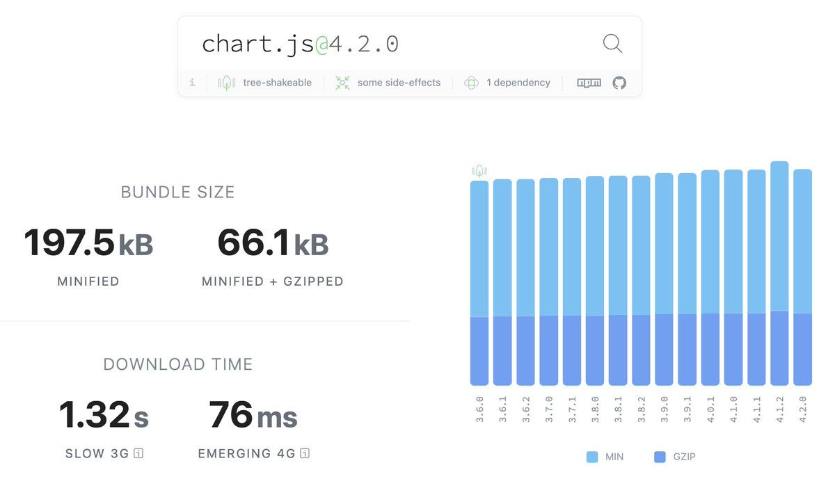The height and width of the screenshot is (504, 835).
Task: Select the 3.6.0 version bar
Action: [479, 283]
